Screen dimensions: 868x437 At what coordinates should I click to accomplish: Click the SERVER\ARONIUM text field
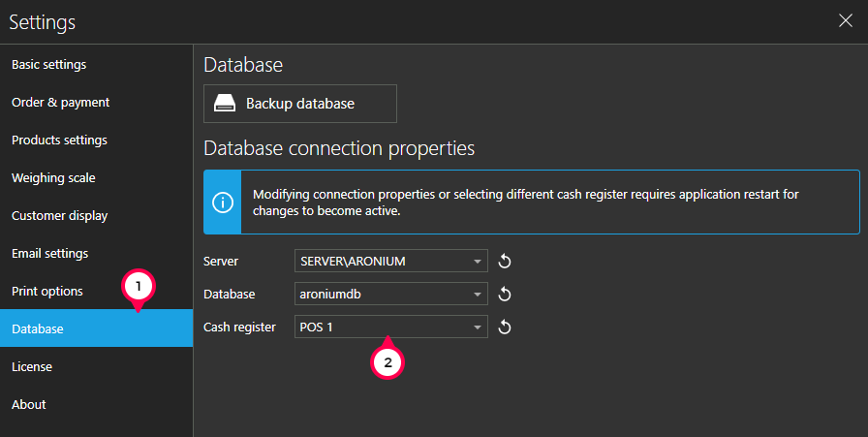(382, 262)
